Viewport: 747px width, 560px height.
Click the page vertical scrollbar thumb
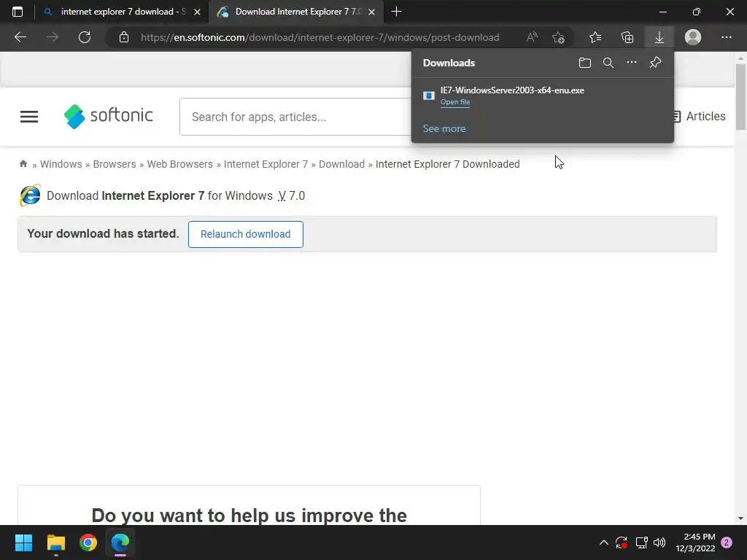740,97
